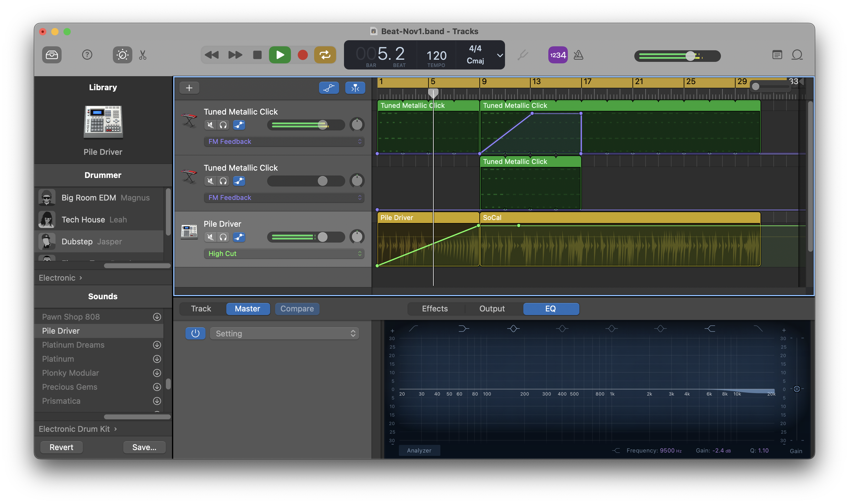Toggle the Catch Playhead button
The image size is (849, 504).
[x=355, y=88]
